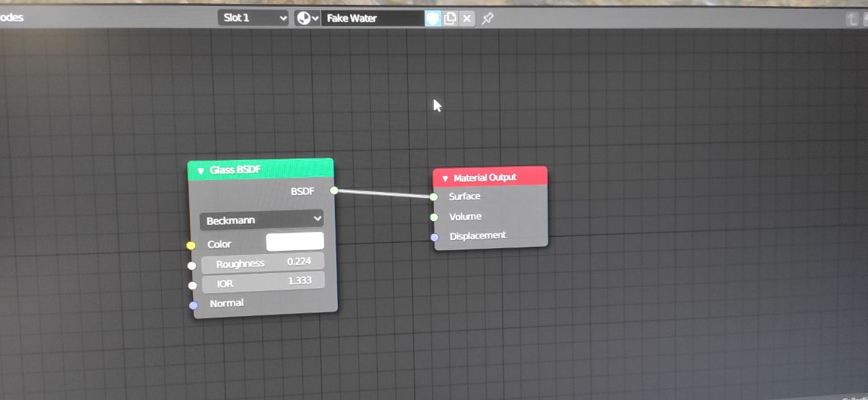
Task: Select the Material Output node header
Action: tap(490, 177)
